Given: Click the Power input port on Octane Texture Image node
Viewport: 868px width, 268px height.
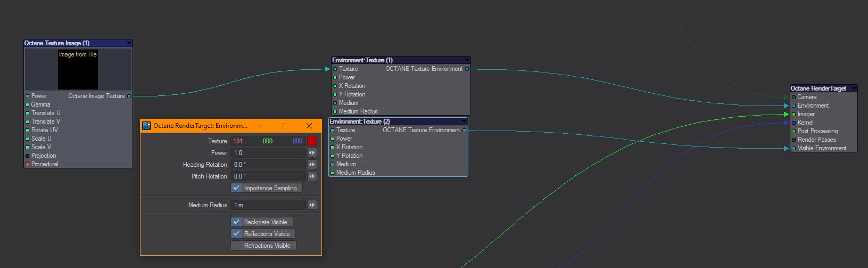Looking at the screenshot, I should [28, 96].
